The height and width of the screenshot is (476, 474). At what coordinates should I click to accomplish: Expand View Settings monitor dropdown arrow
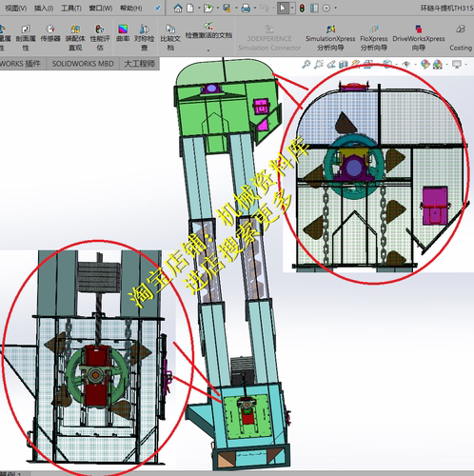click(466, 65)
